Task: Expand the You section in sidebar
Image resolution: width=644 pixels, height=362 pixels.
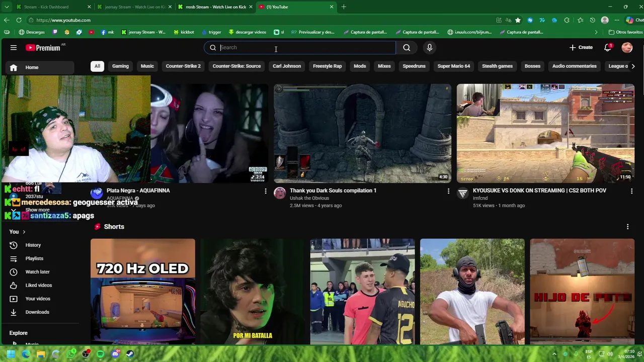Action: point(17,232)
